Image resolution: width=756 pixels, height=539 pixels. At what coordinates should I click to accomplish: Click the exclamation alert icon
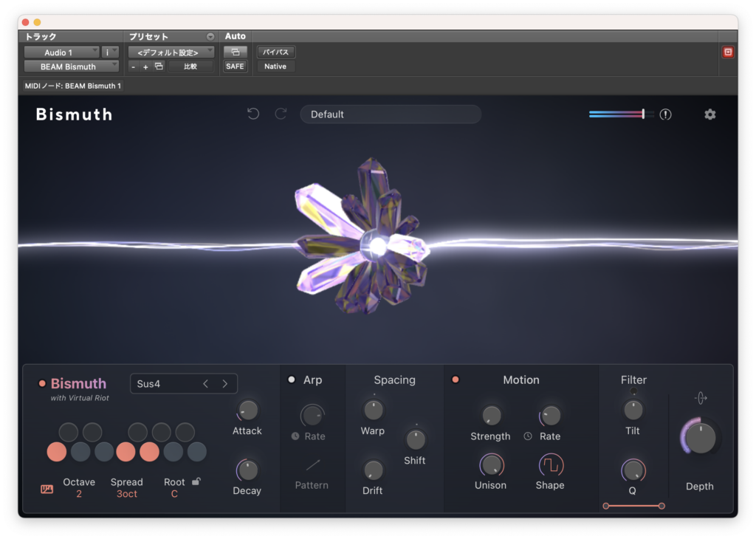(665, 114)
